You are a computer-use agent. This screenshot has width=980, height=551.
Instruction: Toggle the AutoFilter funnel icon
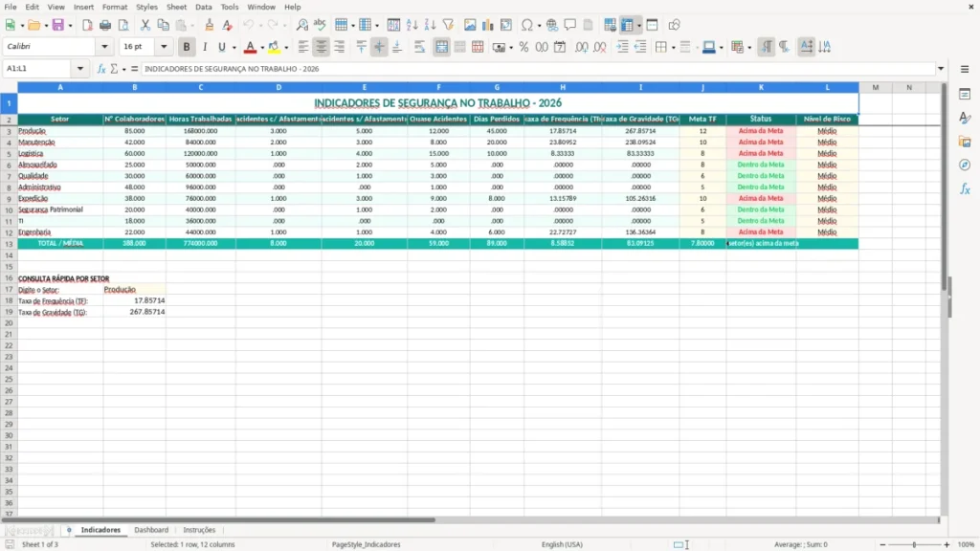(448, 25)
